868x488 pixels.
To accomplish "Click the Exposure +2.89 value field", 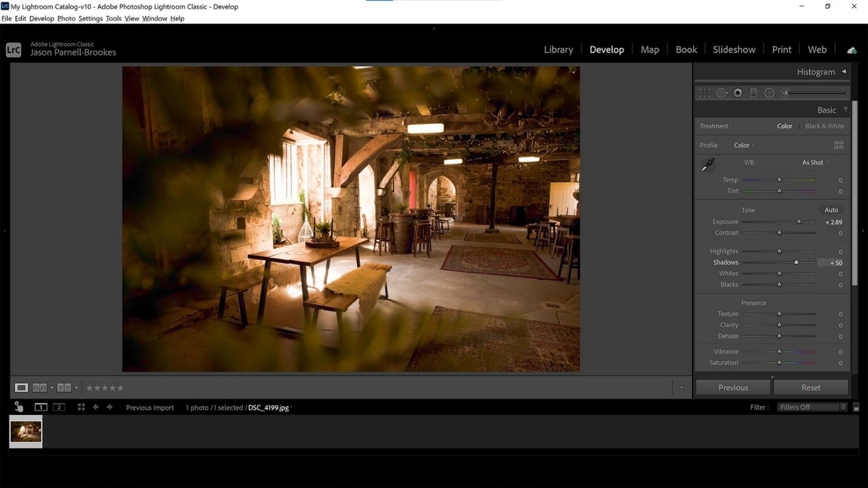I will click(833, 222).
